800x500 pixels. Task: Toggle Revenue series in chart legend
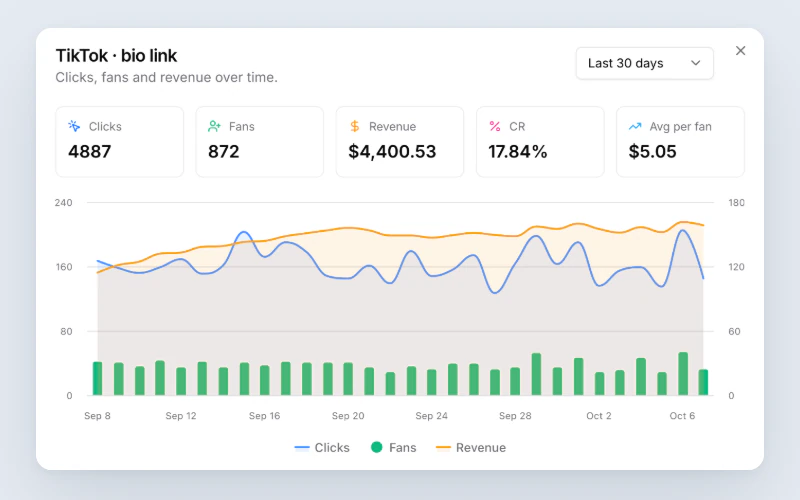471,447
